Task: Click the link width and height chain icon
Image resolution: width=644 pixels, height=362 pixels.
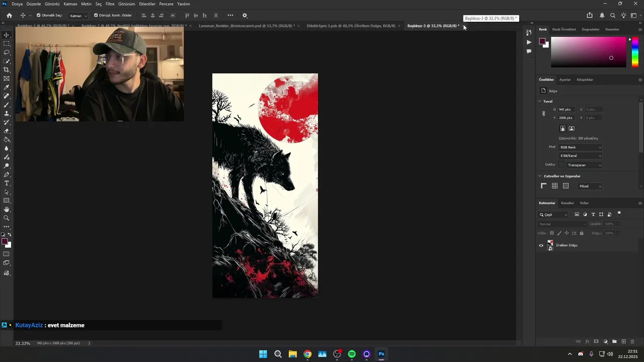Action: (x=543, y=114)
